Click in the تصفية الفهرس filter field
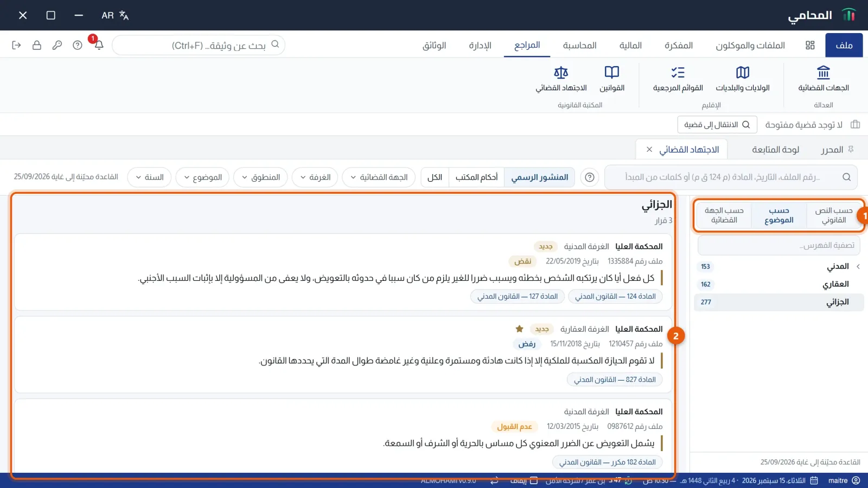The image size is (868, 488). pyautogui.click(x=778, y=245)
